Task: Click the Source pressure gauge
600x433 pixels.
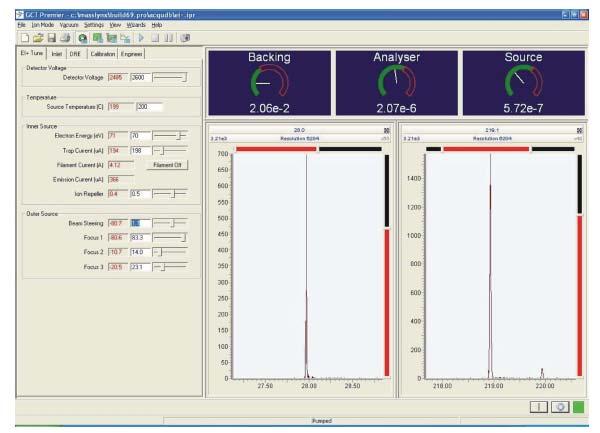Action: coord(523,83)
